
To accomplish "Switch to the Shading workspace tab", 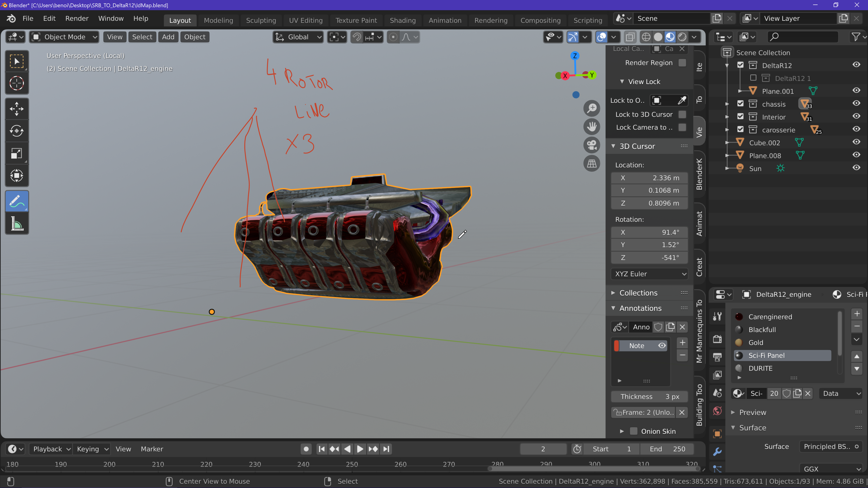I will (402, 21).
